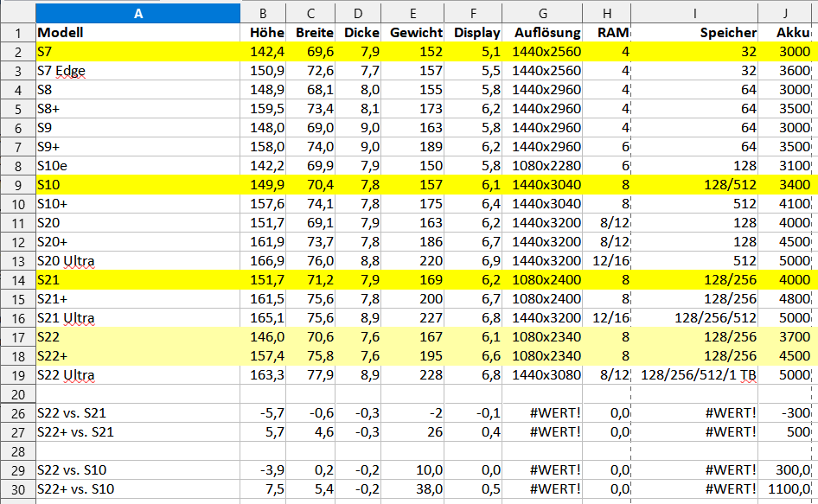Viewport: 818px width, 504px height.
Task: Select the Gewicht column header E
Action: click(412, 13)
